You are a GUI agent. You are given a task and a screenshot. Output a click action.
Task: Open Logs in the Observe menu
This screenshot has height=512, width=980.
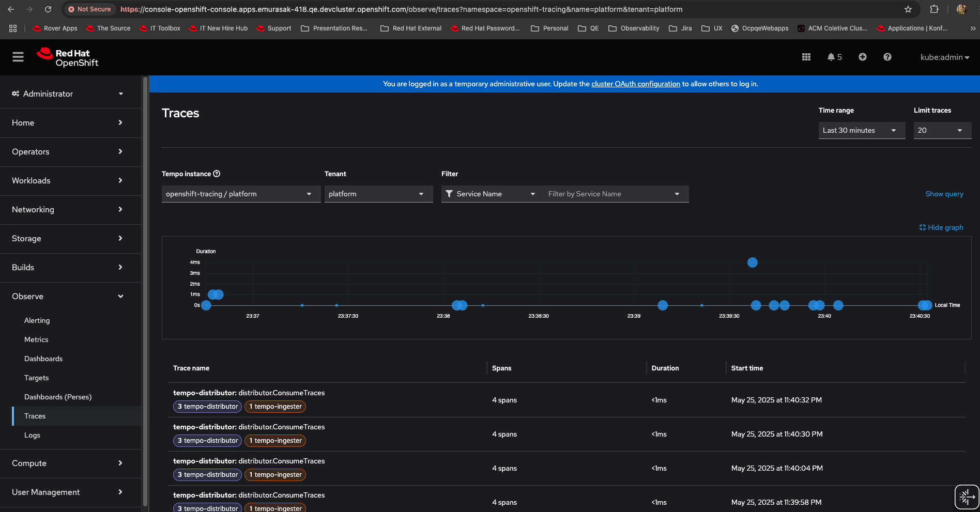click(32, 435)
